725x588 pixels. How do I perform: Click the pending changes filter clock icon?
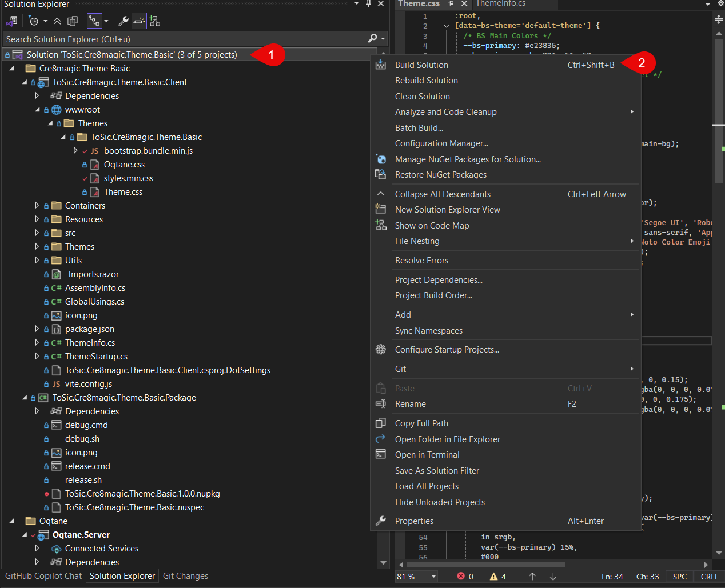[33, 22]
